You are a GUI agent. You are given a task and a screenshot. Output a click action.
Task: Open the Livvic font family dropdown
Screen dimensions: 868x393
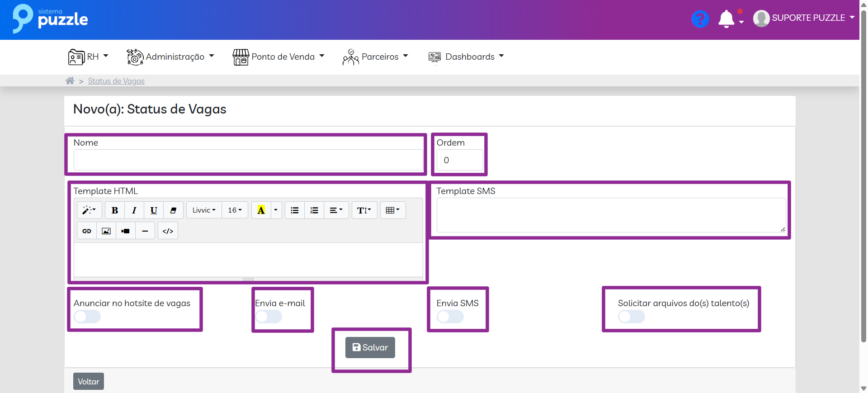pyautogui.click(x=204, y=210)
